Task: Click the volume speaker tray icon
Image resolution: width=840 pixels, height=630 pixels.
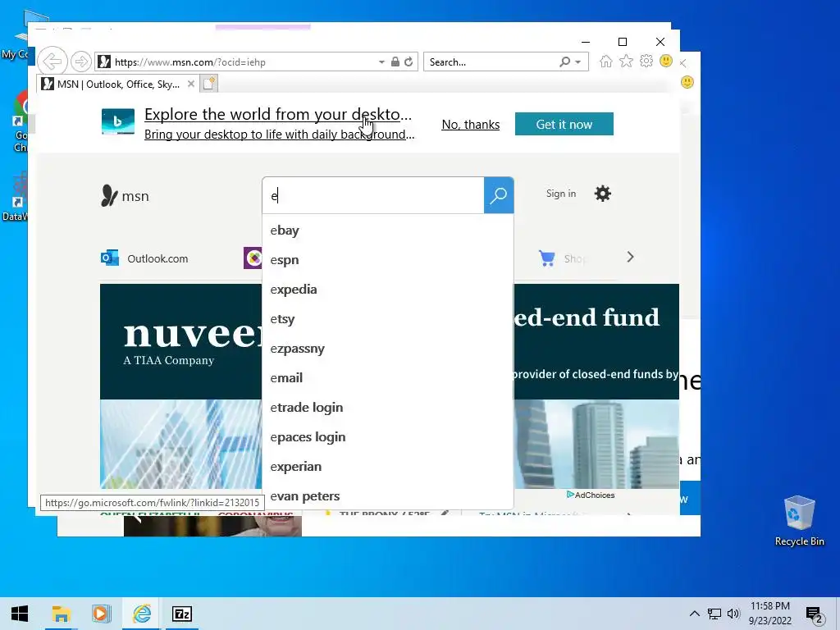Action: [733, 614]
